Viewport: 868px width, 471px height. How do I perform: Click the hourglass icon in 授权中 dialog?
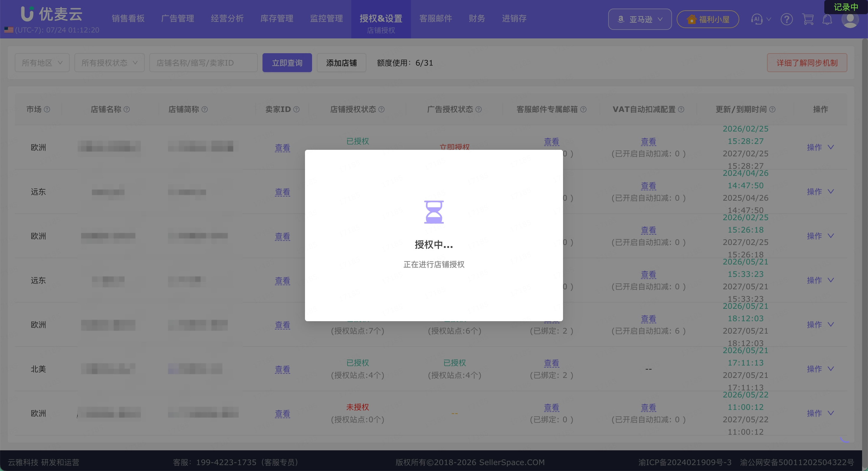tap(434, 212)
